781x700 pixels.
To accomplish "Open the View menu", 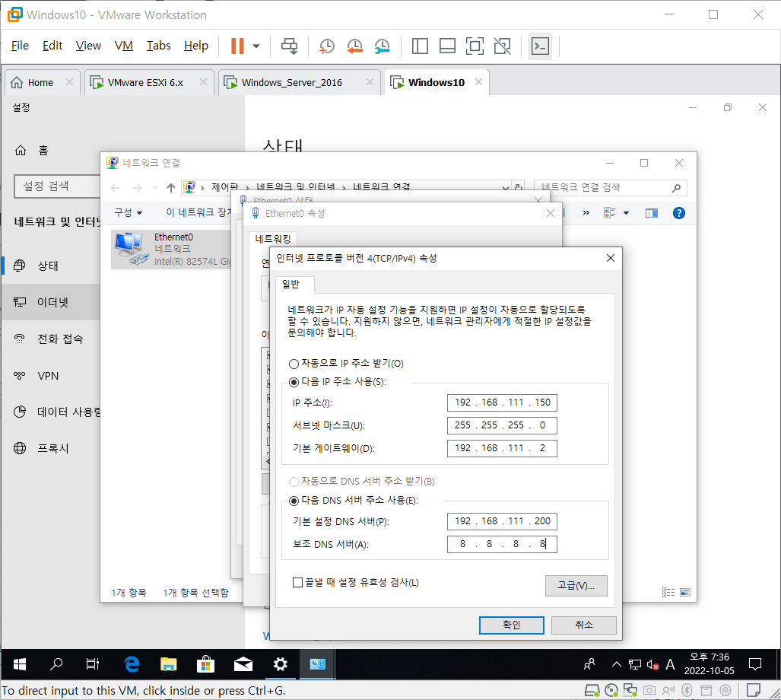I will pos(88,46).
